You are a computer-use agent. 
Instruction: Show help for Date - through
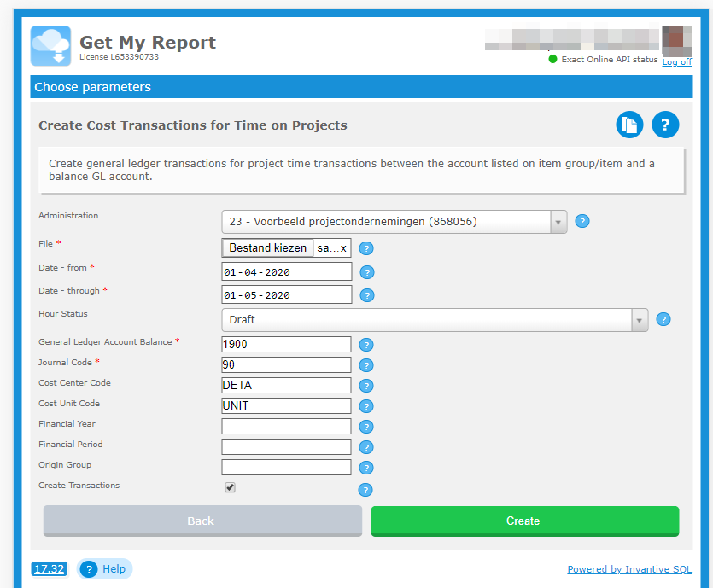tap(367, 295)
